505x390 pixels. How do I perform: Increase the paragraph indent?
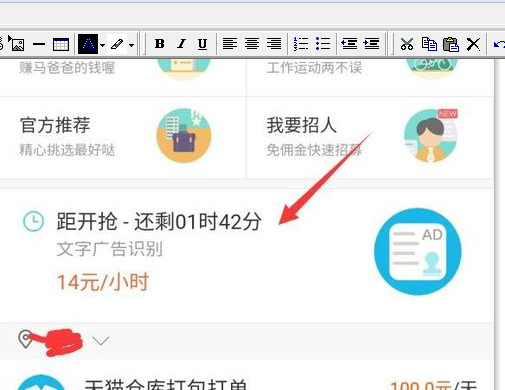tap(371, 44)
